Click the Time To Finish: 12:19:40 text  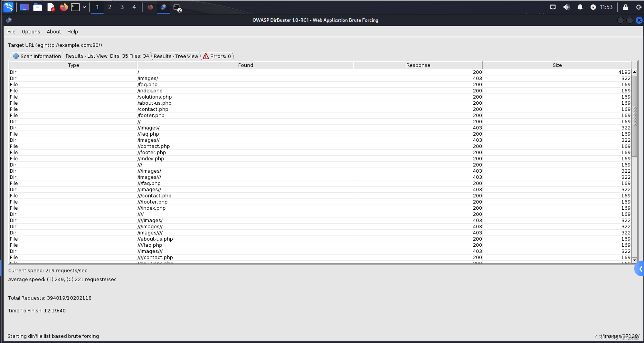pyautogui.click(x=37, y=311)
